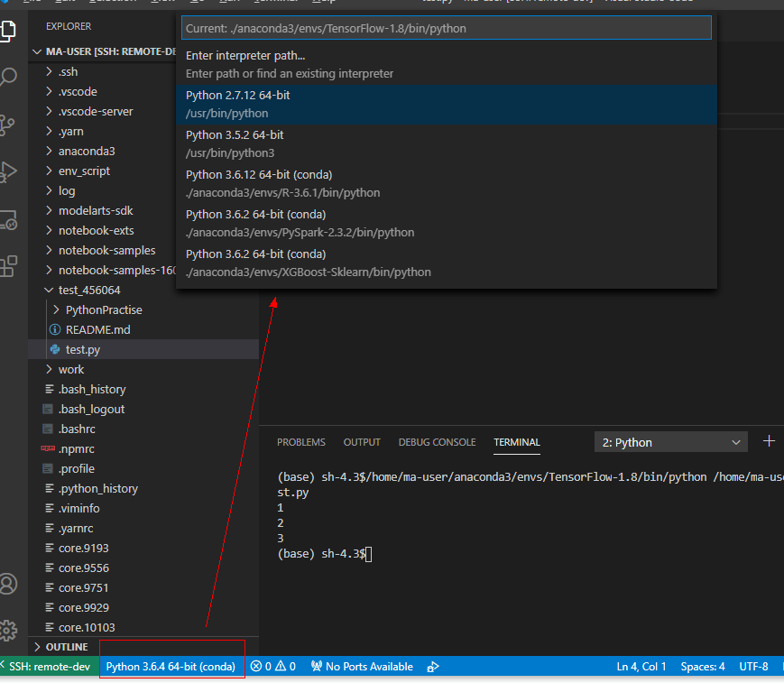Switch to the DEBUG CONSOLE tab
This screenshot has width=784, height=683.
click(x=437, y=442)
